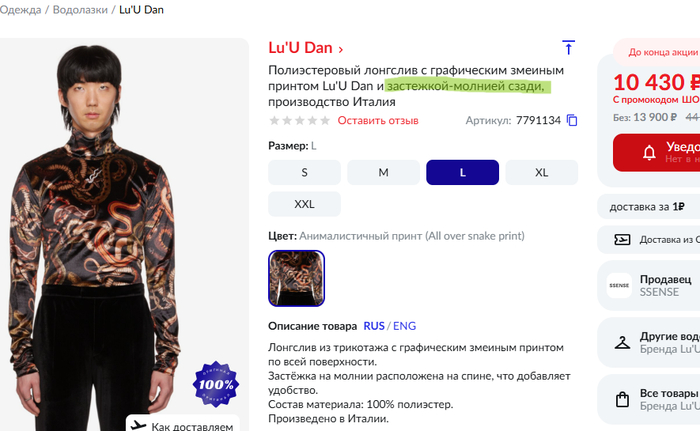
Task: Switch description language to RUS
Action: [374, 326]
